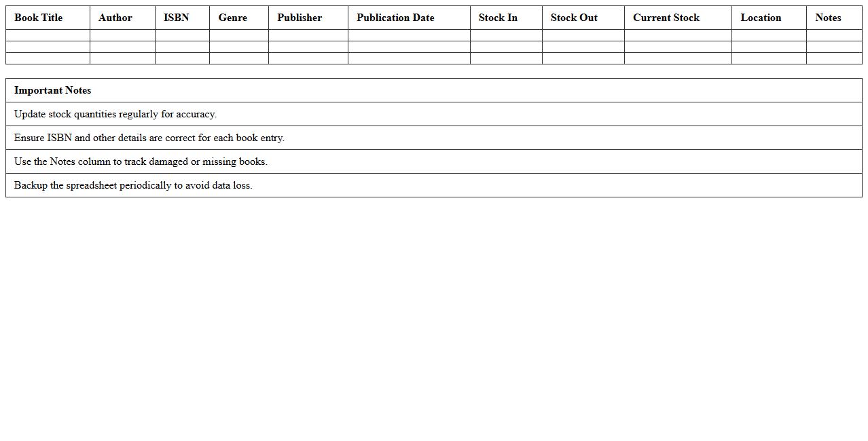Select the Author column header
Image resolution: width=868 pixels, height=441 pixels.
point(115,18)
